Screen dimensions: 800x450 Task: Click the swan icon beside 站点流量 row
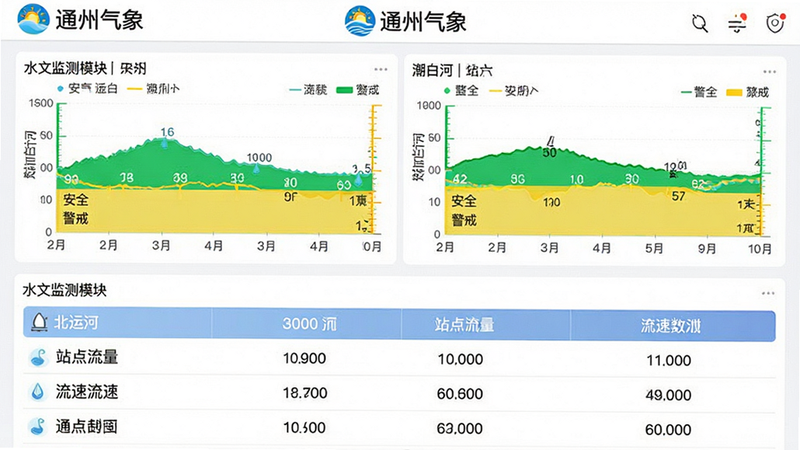click(x=38, y=357)
